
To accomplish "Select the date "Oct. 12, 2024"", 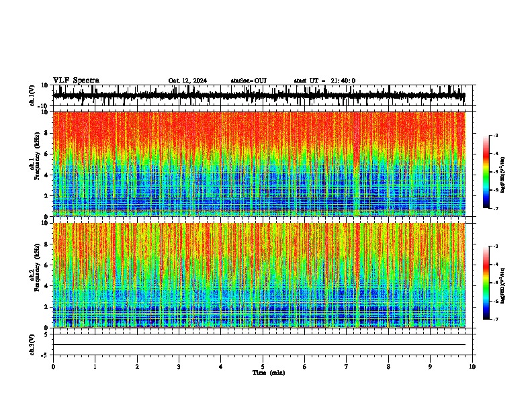I will pos(187,81).
